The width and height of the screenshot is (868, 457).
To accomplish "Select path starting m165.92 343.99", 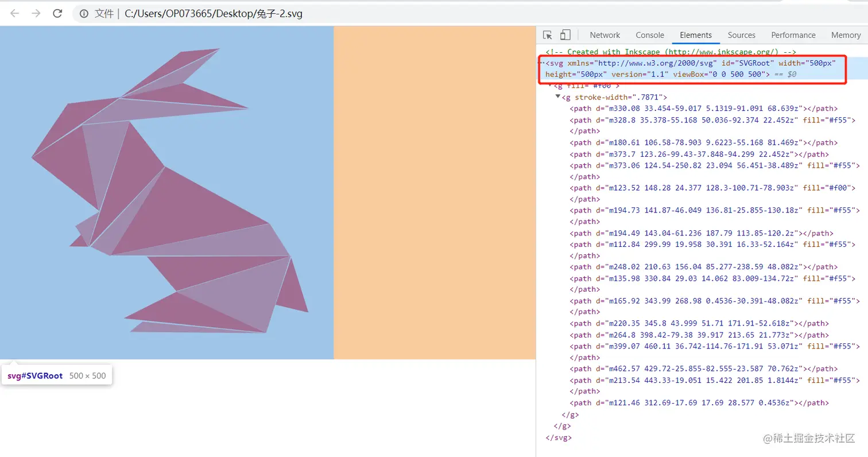I will 715,306.
